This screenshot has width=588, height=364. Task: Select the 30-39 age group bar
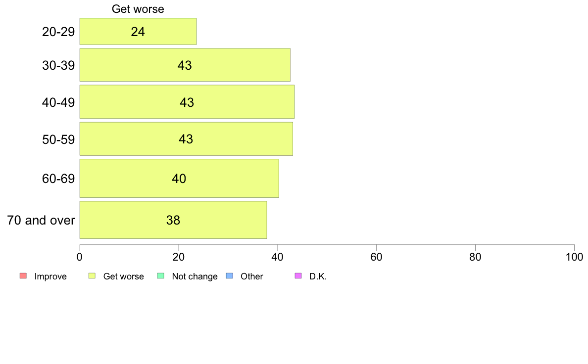point(185,65)
